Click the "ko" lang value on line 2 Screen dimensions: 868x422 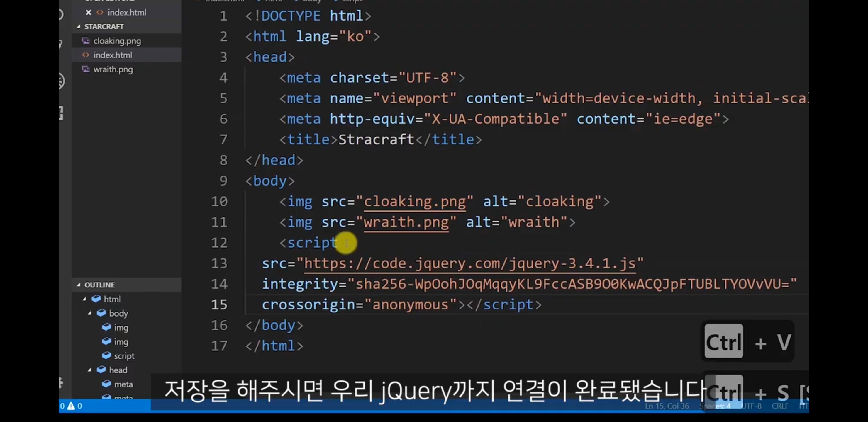point(355,36)
